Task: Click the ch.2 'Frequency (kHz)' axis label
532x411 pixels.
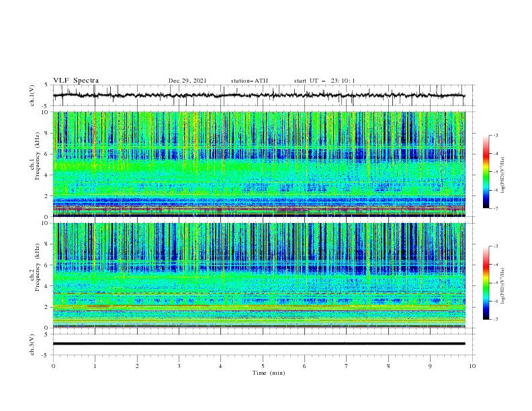Action: coord(38,267)
